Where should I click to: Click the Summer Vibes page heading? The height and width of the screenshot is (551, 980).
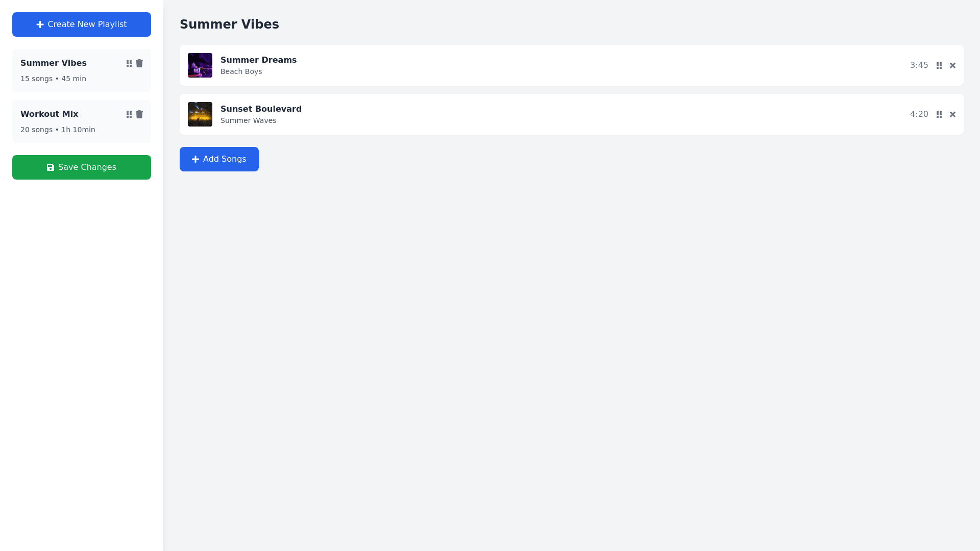click(229, 24)
